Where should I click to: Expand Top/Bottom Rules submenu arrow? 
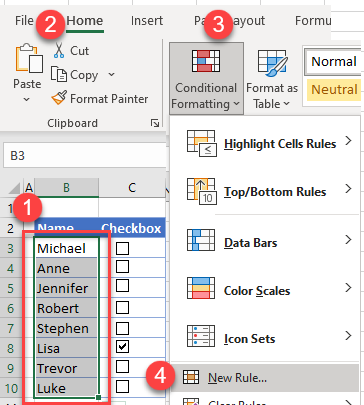tap(348, 189)
